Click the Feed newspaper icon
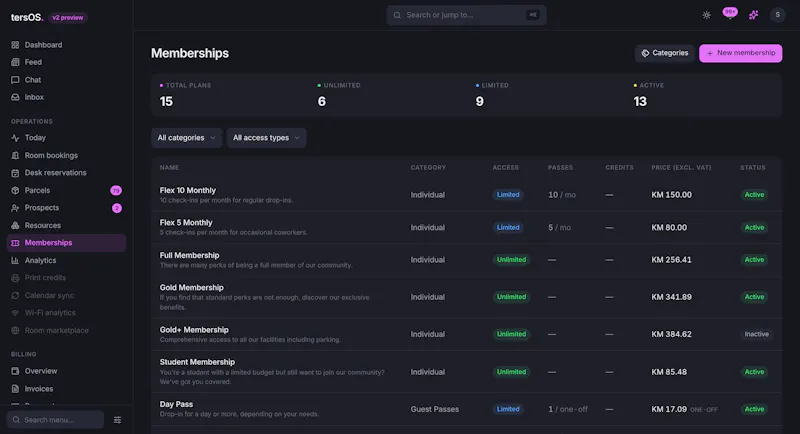Image resolution: width=800 pixels, height=434 pixels. [x=15, y=62]
